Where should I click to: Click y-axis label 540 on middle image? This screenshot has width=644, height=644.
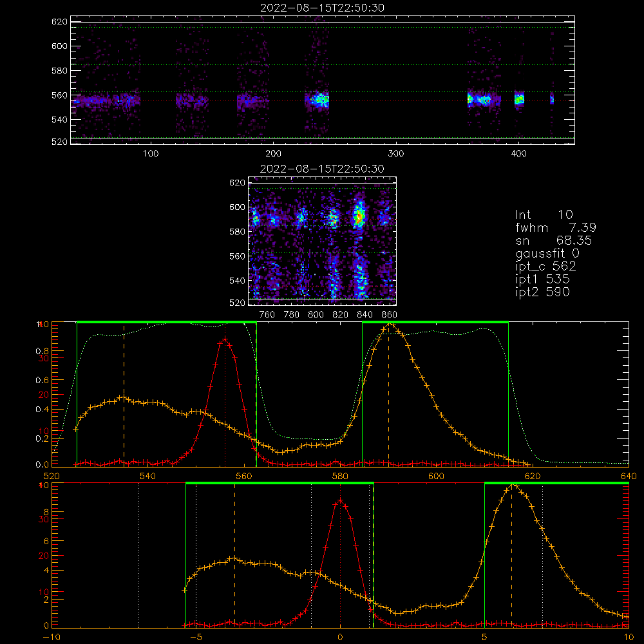[x=237, y=281]
